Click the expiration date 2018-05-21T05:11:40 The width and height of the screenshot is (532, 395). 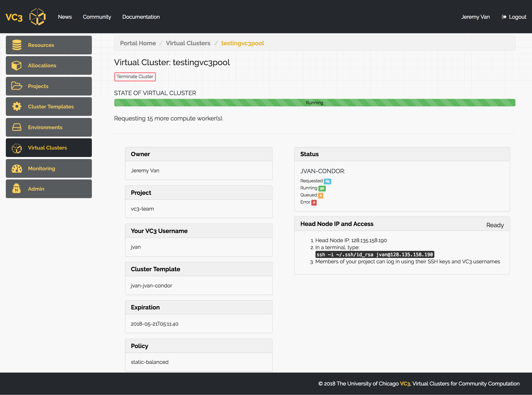(155, 324)
